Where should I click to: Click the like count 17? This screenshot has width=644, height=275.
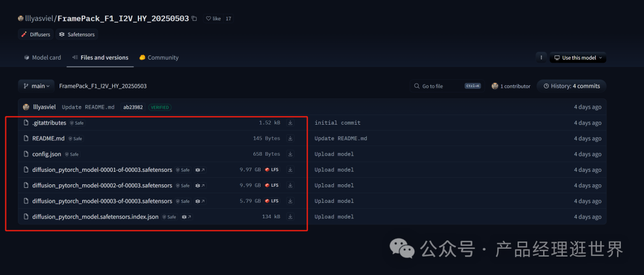[x=228, y=18]
